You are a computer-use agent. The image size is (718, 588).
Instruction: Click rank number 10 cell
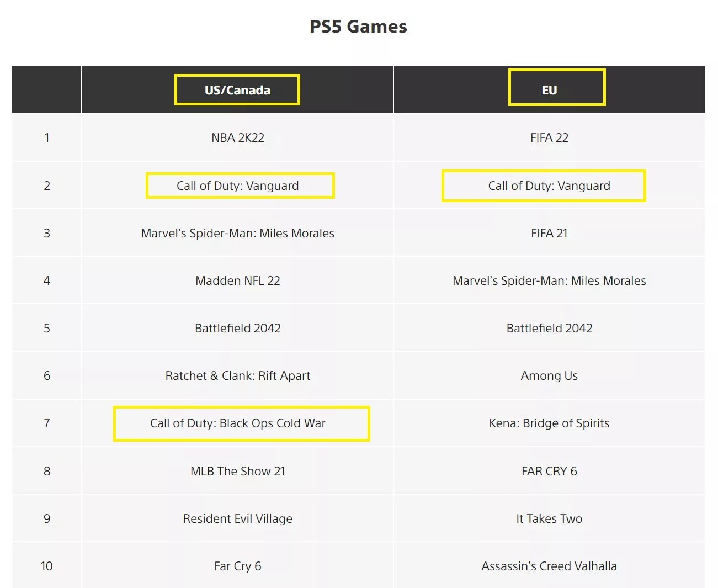point(47,566)
